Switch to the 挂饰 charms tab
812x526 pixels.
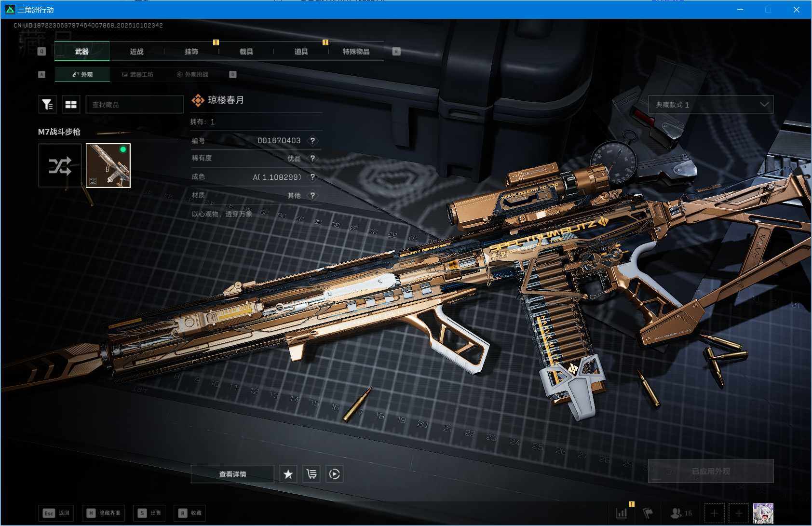click(191, 51)
